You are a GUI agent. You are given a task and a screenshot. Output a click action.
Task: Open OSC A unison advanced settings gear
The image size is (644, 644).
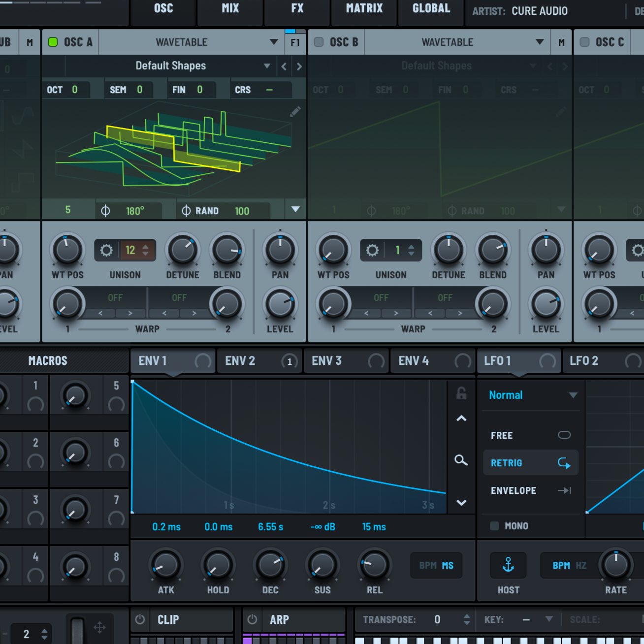point(106,250)
